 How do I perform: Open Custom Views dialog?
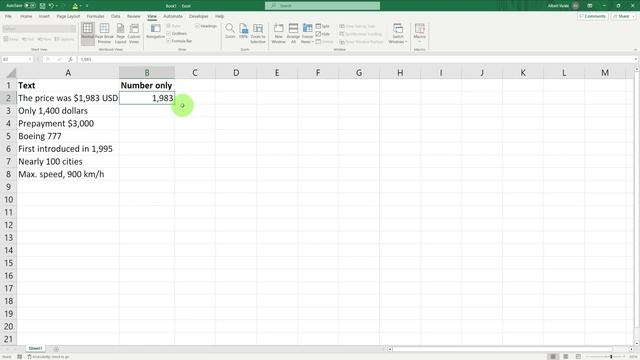pyautogui.click(x=134, y=33)
